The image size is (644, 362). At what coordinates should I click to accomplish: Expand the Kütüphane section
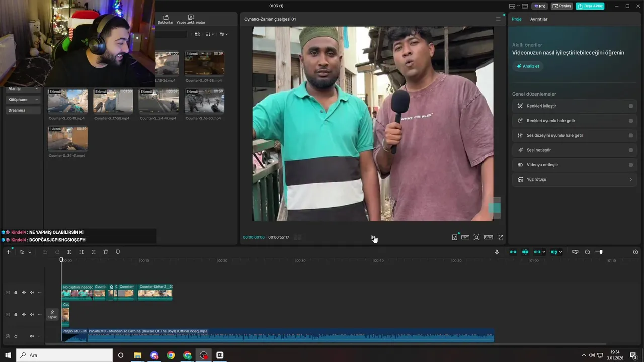(x=23, y=100)
